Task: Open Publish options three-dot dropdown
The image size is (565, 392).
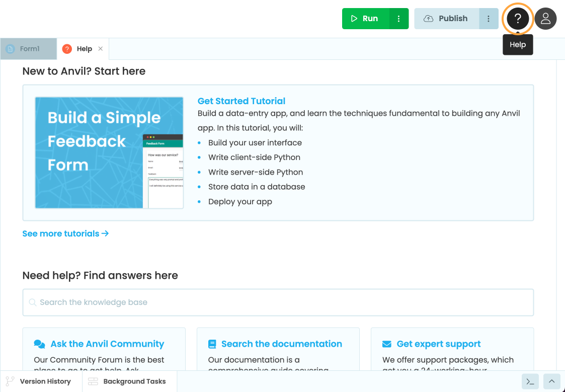Action: 489,19
